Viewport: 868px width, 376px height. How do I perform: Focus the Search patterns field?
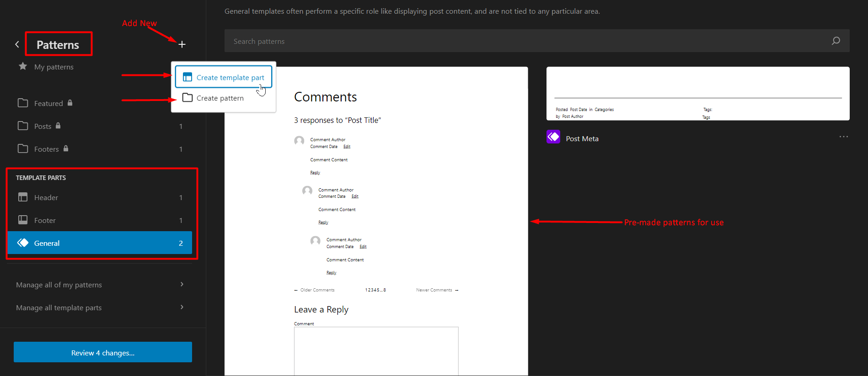(537, 41)
